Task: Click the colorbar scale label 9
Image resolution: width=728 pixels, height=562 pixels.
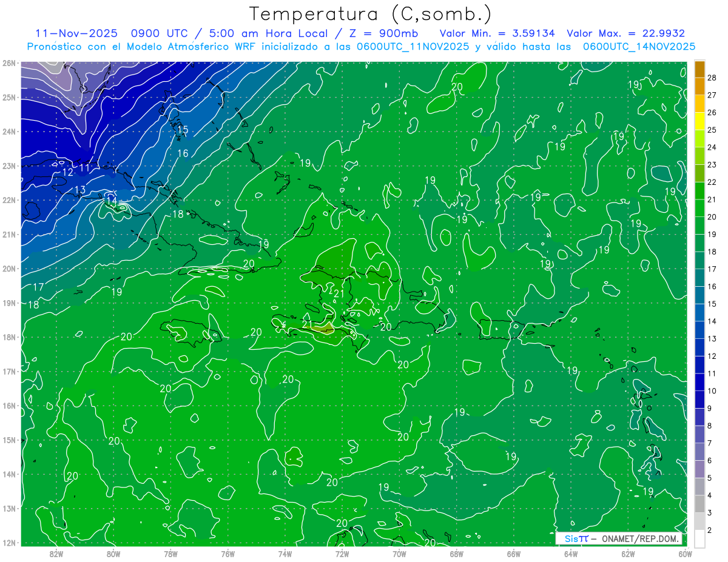Action: pos(710,408)
